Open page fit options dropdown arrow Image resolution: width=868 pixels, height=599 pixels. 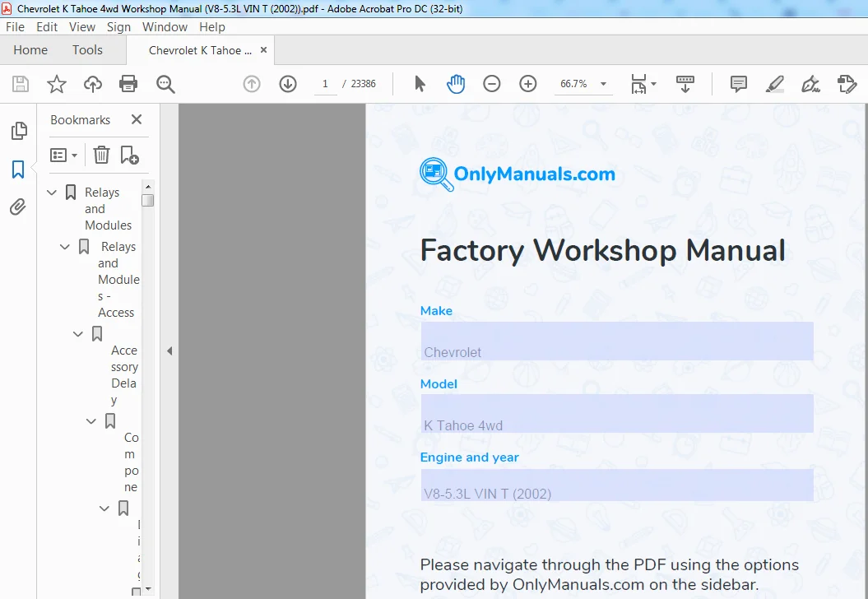654,84
